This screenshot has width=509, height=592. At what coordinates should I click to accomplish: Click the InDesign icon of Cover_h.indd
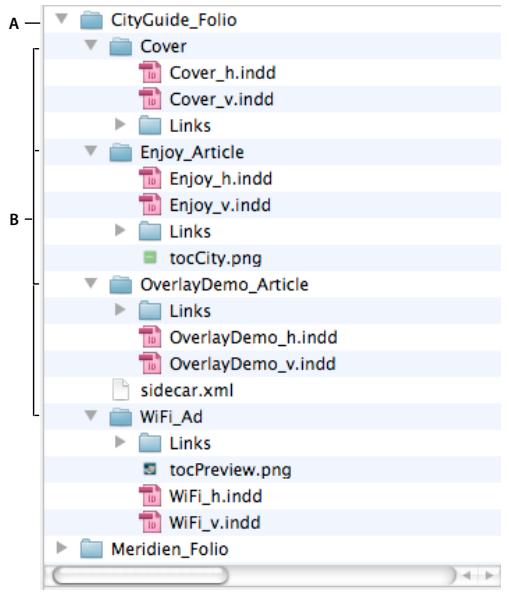(150, 72)
